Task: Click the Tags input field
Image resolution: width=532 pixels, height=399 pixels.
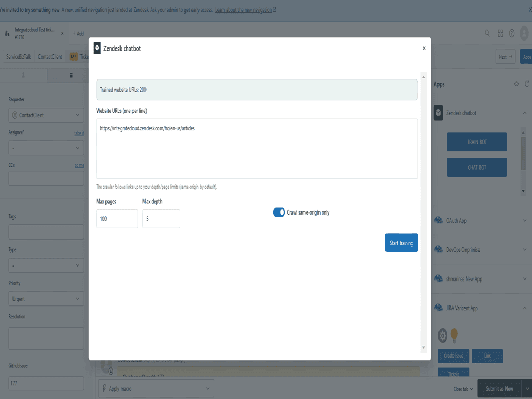Action: pos(46,232)
